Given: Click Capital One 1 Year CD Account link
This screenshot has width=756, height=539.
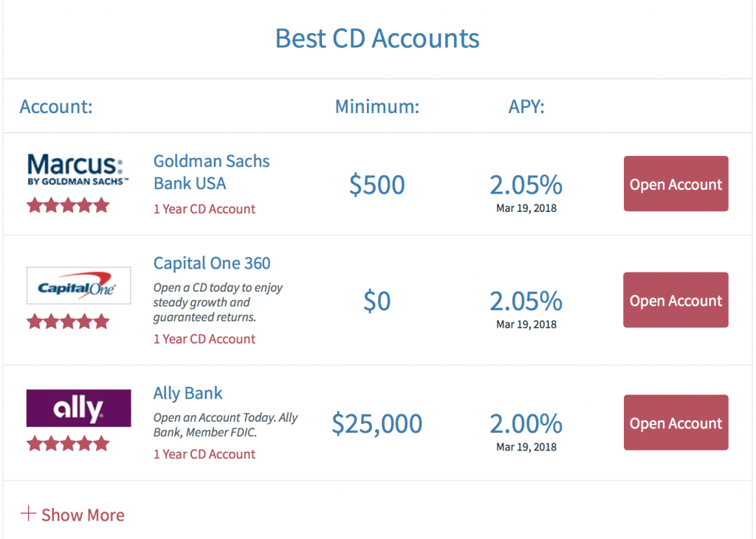Looking at the screenshot, I should (205, 340).
